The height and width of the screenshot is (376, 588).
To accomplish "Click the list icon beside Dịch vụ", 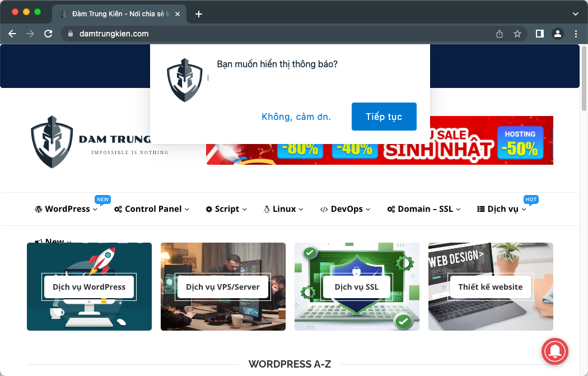I will (480, 210).
